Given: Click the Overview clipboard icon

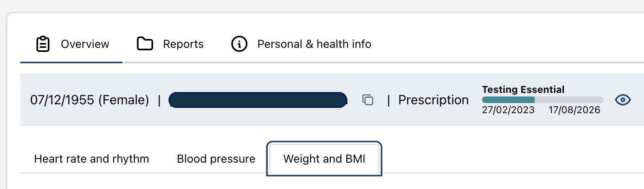Looking at the screenshot, I should pyautogui.click(x=43, y=44).
